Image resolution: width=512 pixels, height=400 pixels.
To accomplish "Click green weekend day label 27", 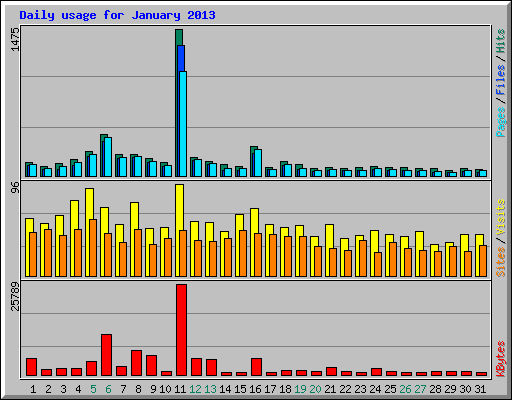I will point(420,389).
